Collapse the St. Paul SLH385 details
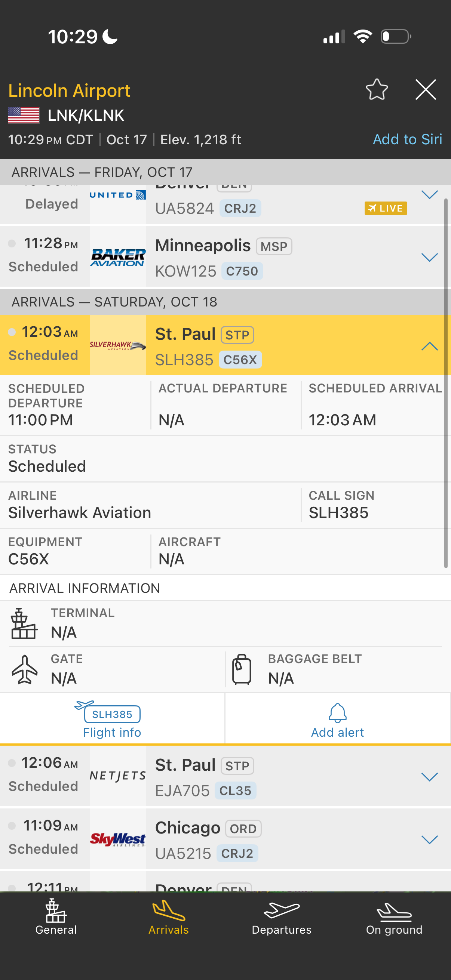451x980 pixels. (429, 346)
